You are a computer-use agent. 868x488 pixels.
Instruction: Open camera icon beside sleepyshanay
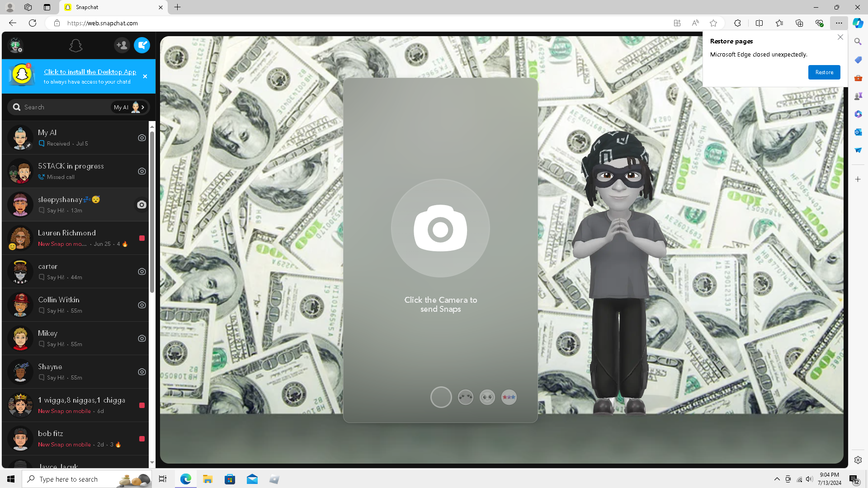tap(142, 205)
